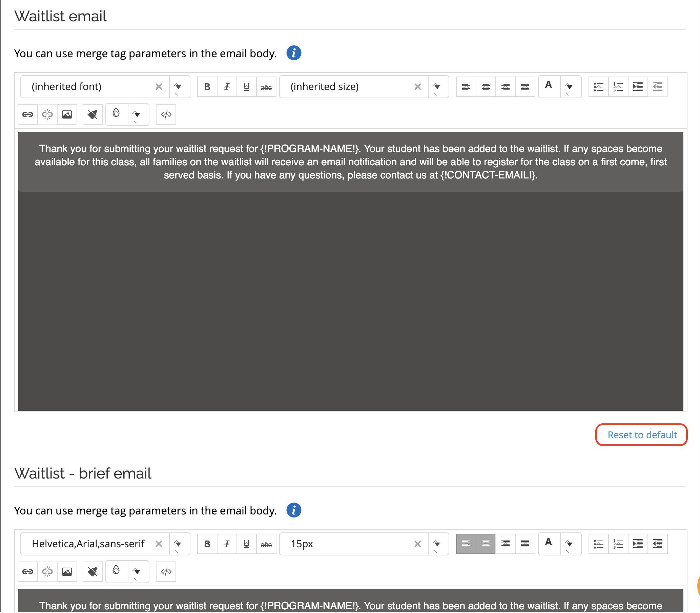The height and width of the screenshot is (613, 700).
Task: Clear Helvetica,Arial,sans-serif font selection
Action: pos(159,544)
